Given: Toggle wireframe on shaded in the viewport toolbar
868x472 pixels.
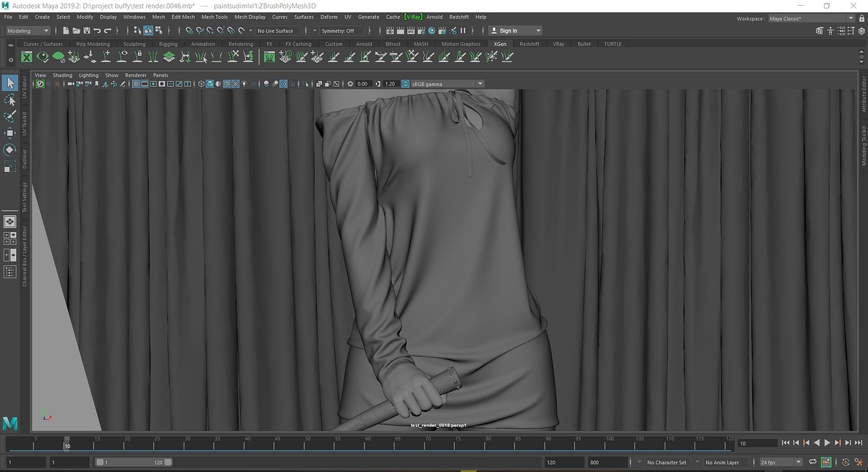Looking at the screenshot, I should [227, 84].
